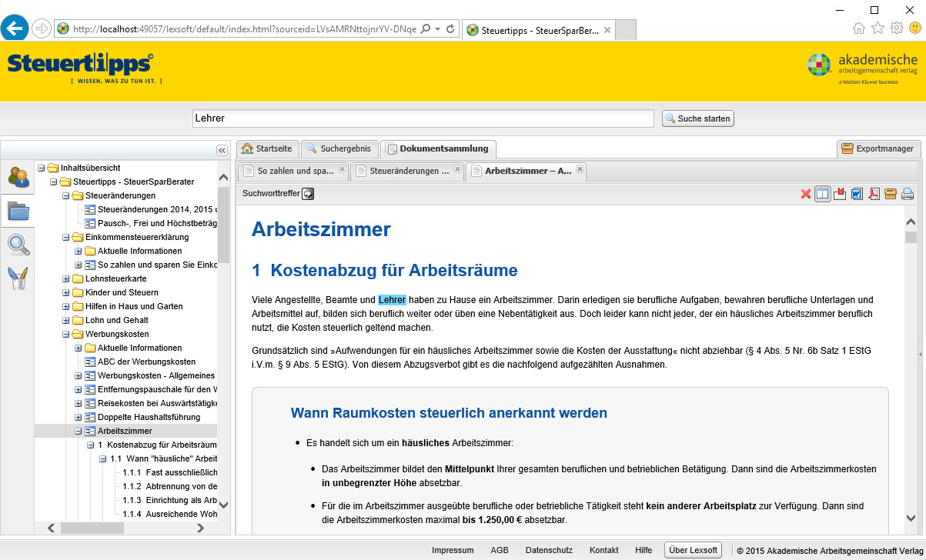Click the document vertical scrollbar down arrow
This screenshot has width=926, height=560.
[x=911, y=518]
